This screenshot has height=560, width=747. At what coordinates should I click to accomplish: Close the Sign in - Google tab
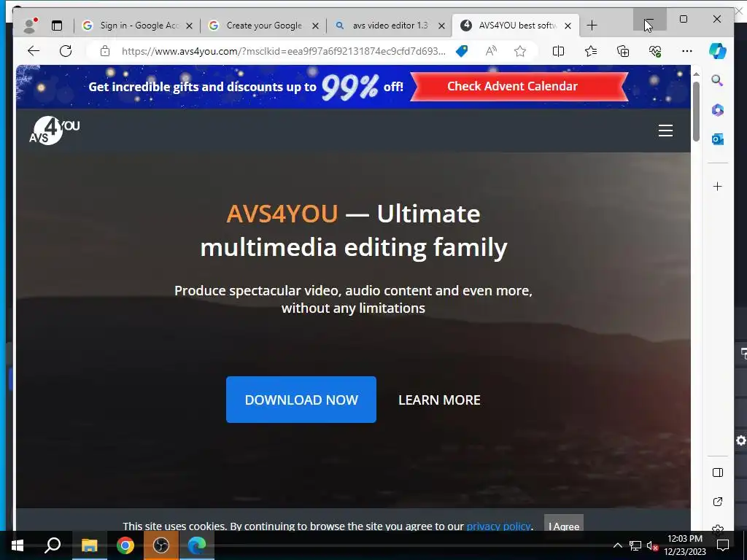coord(189,26)
